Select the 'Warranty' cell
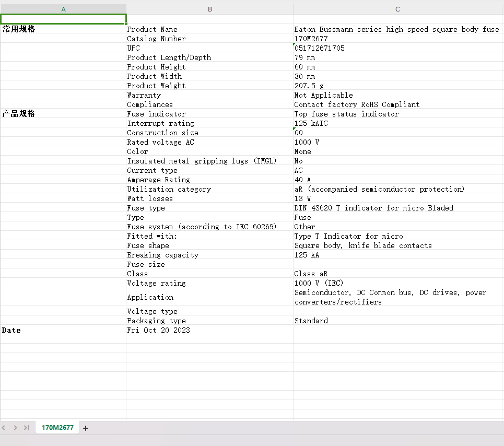This screenshot has height=446, width=504. [x=209, y=95]
